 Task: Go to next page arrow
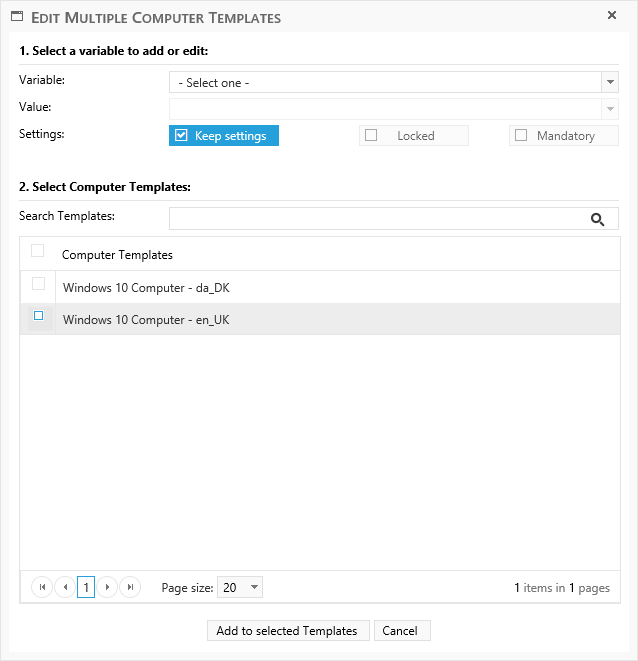tap(108, 588)
